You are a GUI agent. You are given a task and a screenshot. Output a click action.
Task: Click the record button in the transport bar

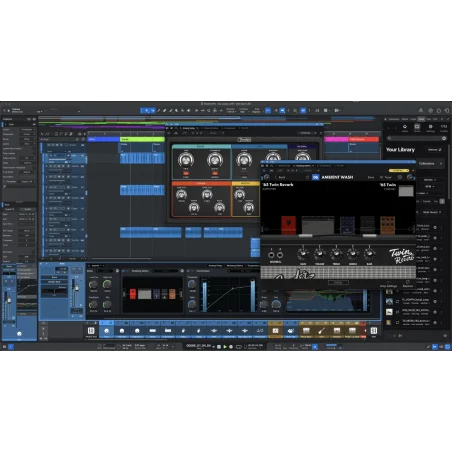point(231,347)
